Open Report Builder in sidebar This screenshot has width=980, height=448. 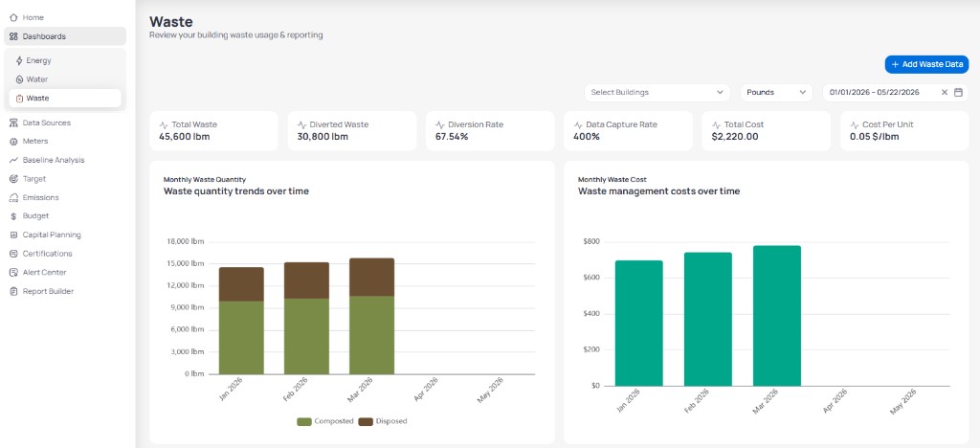click(x=65, y=291)
